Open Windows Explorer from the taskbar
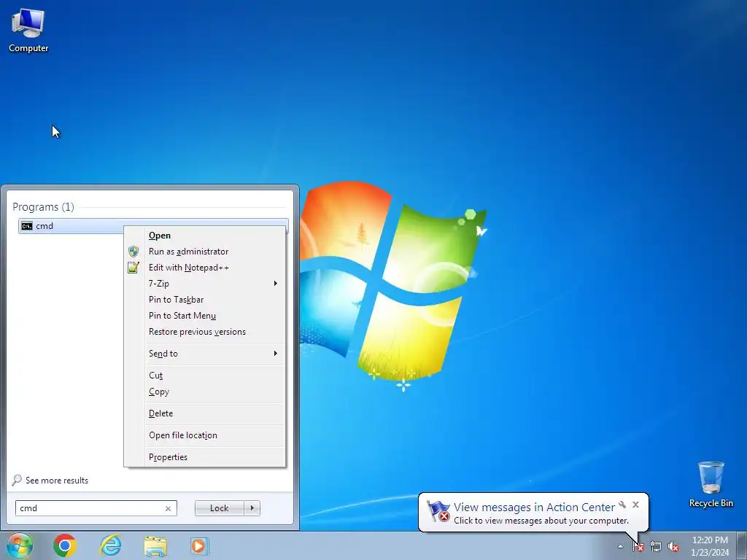 [155, 546]
